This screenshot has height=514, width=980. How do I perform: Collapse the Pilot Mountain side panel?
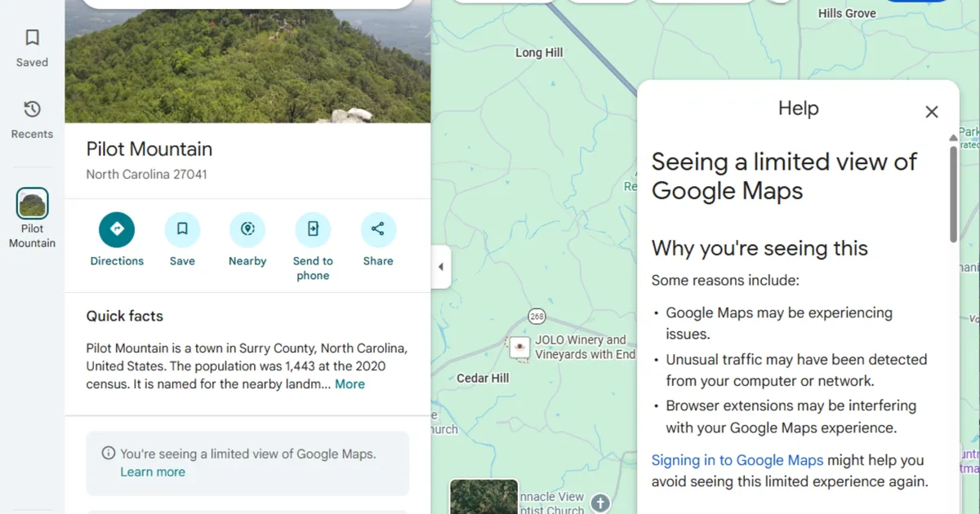coord(442,267)
